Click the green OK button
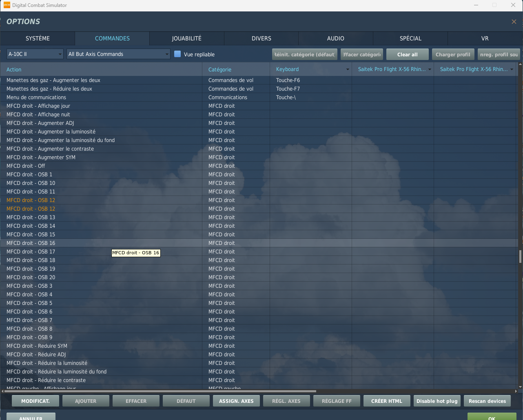The image size is (523, 420). pos(492,416)
